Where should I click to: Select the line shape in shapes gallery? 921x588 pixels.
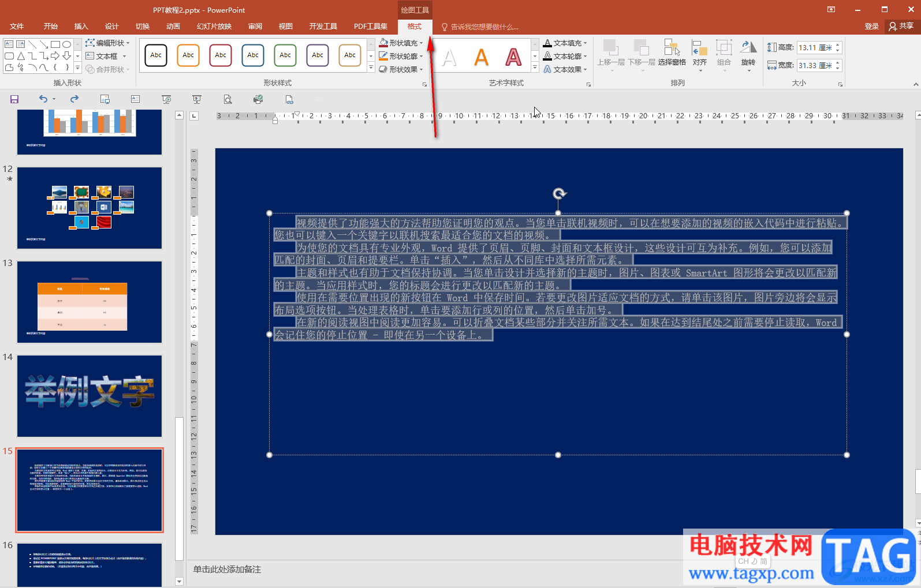click(x=32, y=44)
